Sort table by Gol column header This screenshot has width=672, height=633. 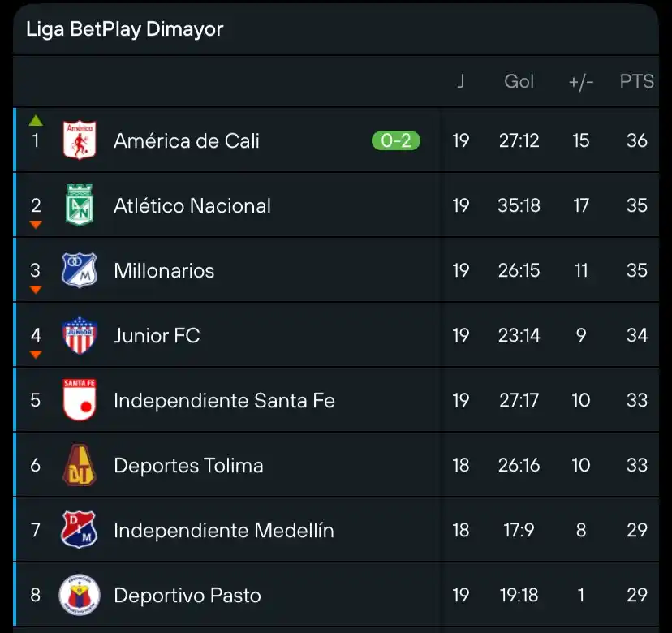click(x=519, y=81)
